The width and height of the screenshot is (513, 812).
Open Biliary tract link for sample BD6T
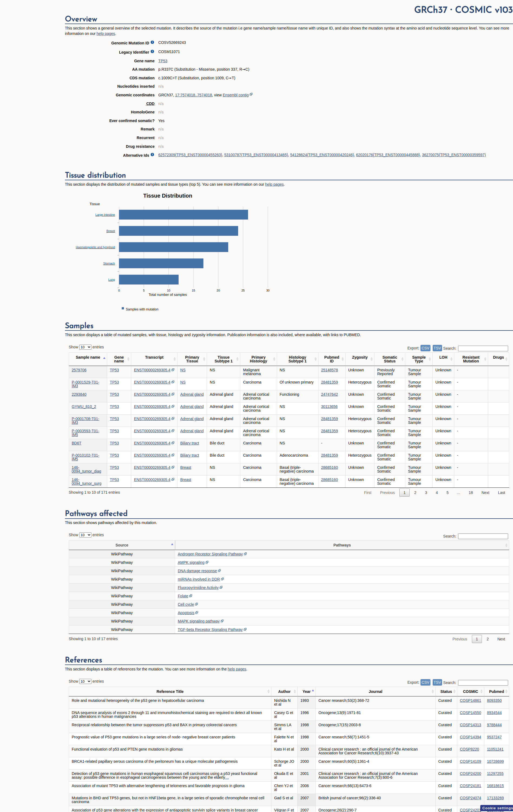[x=189, y=443]
